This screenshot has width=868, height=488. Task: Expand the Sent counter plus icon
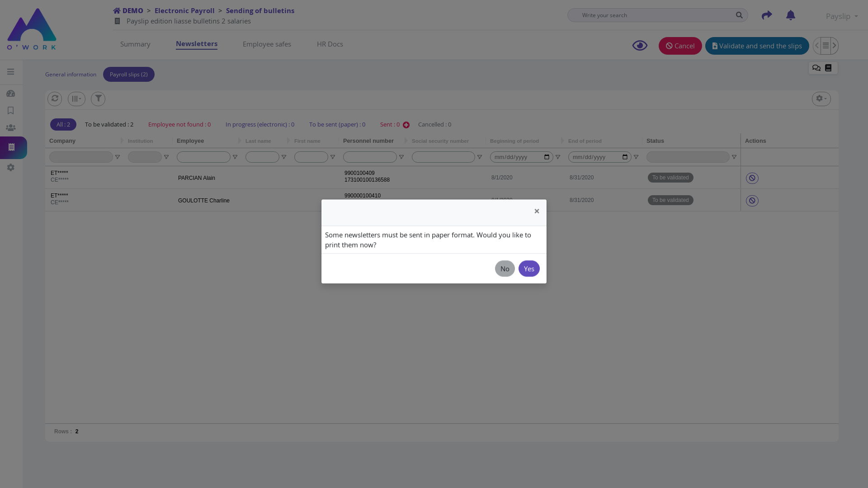tap(406, 125)
